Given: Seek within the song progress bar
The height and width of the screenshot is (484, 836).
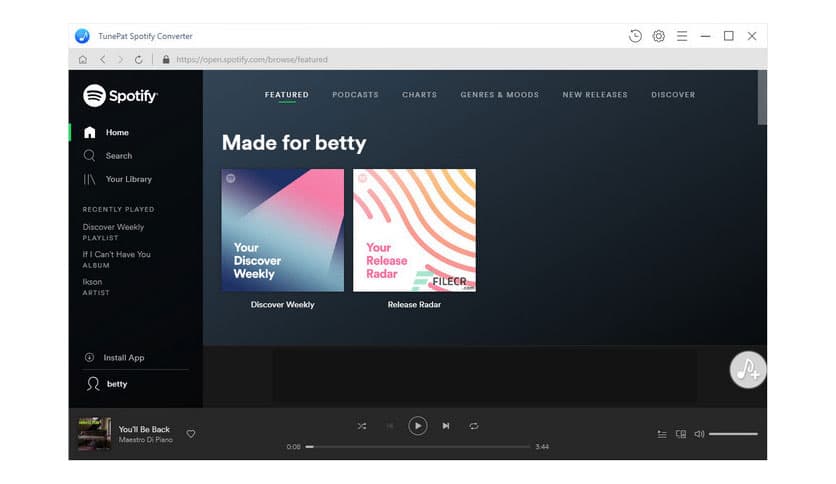Looking at the screenshot, I should coord(417,447).
